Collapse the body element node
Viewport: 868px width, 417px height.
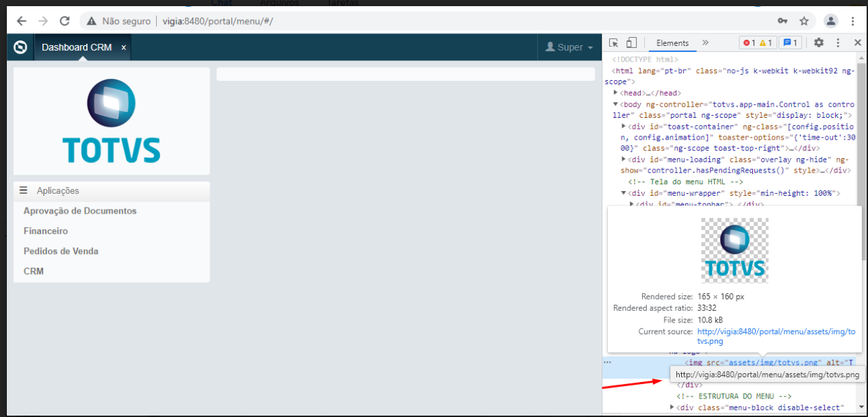click(x=615, y=104)
